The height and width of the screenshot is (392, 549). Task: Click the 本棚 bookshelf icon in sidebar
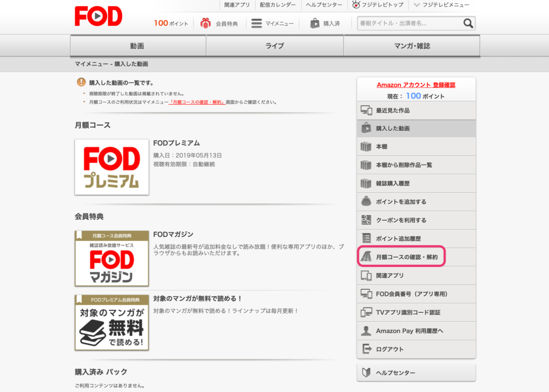tap(366, 147)
